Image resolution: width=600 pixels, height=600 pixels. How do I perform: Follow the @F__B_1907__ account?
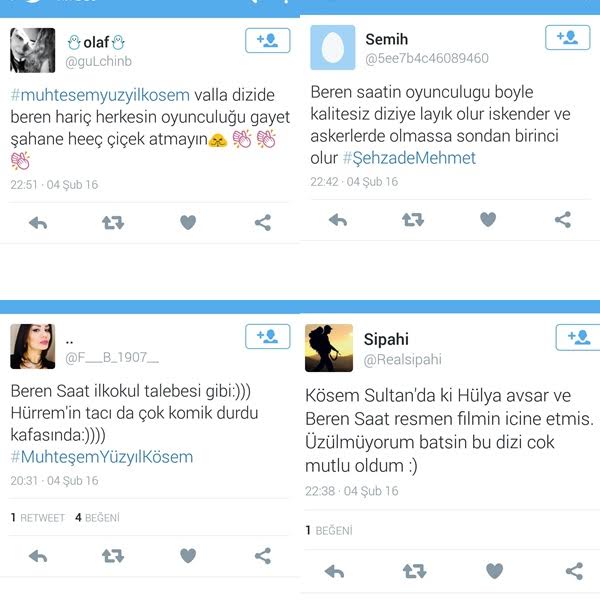pos(267,336)
